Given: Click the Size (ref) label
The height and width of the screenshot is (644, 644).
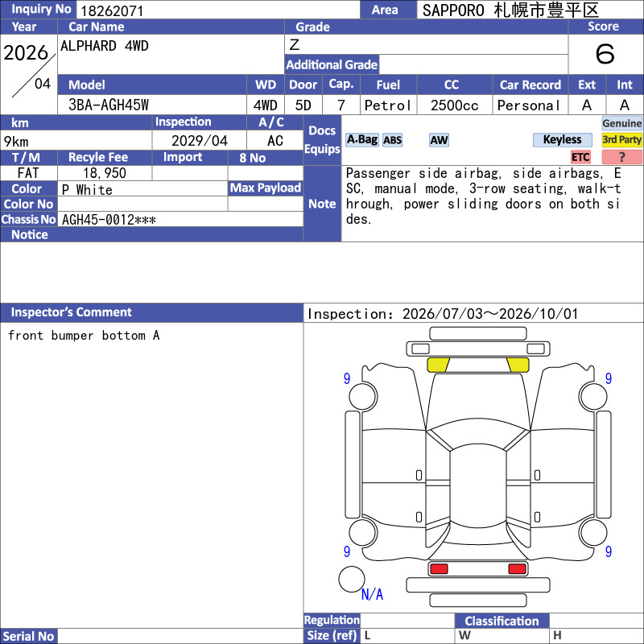Looking at the screenshot, I should tap(332, 635).
